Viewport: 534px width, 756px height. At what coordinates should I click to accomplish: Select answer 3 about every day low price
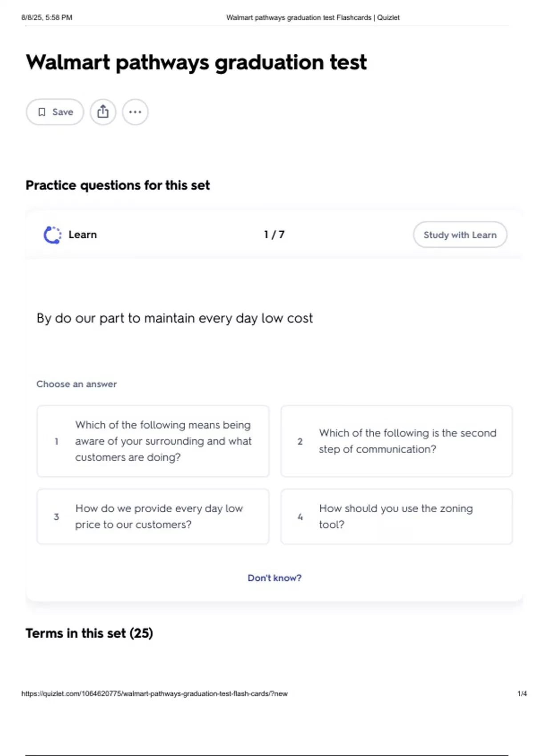click(x=153, y=516)
